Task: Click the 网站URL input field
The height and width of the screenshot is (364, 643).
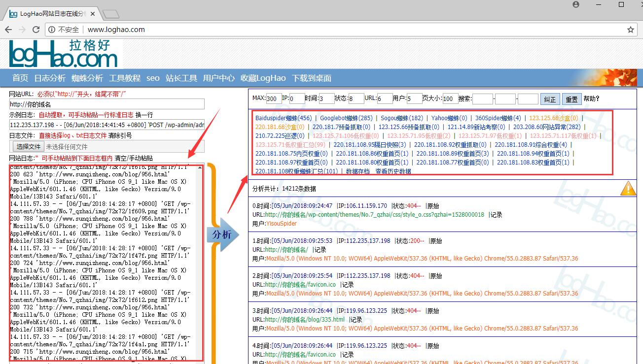Action: point(107,104)
